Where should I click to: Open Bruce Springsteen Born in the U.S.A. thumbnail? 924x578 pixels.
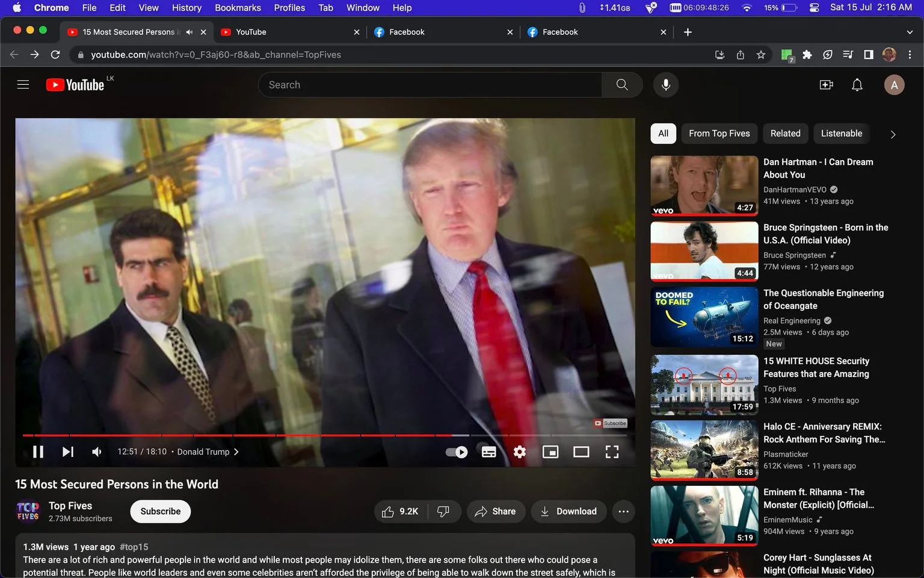[704, 252]
